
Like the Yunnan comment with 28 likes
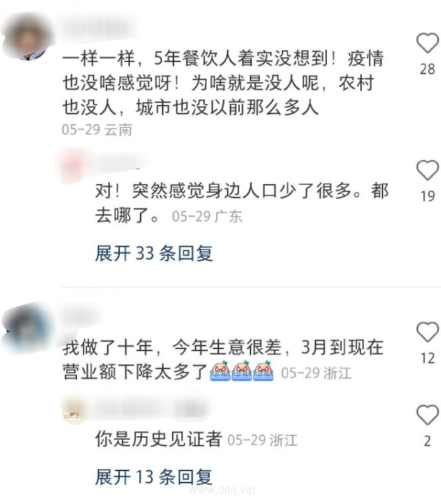(427, 43)
